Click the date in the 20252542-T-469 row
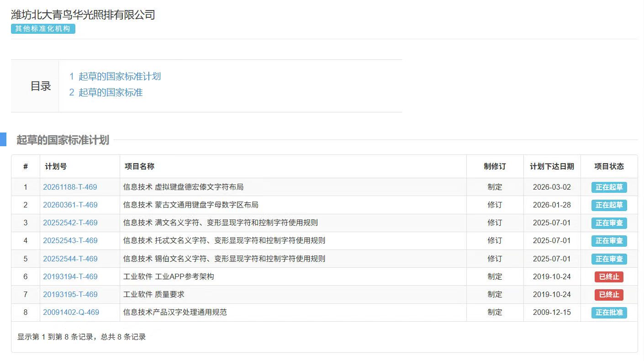This screenshot has width=644, height=361. tap(552, 223)
